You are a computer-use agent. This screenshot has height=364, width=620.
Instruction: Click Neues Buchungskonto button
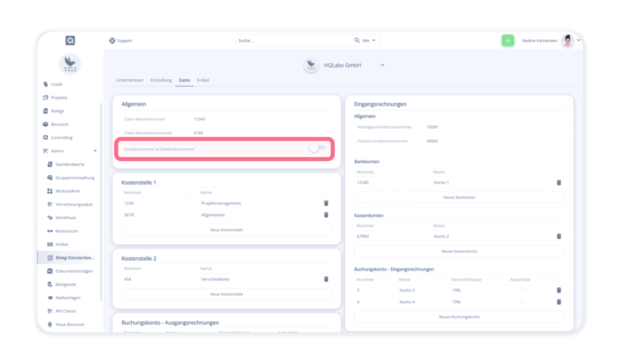point(459,317)
